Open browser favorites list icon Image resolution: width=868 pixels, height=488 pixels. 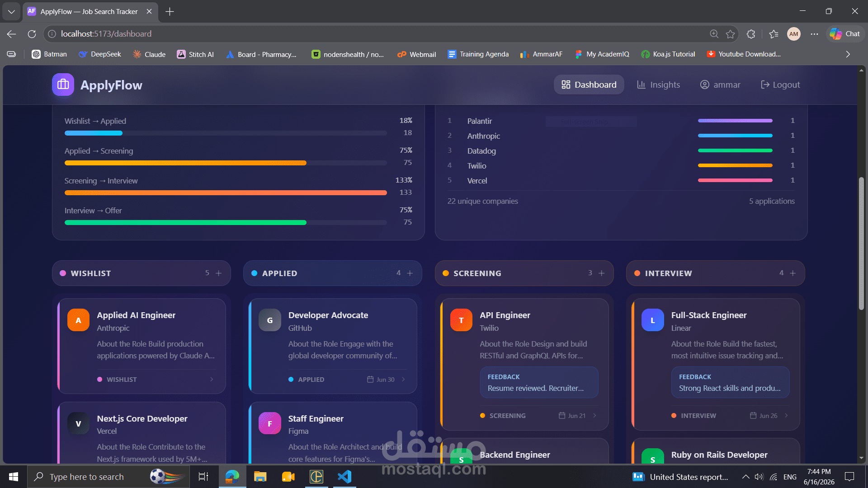(x=774, y=34)
